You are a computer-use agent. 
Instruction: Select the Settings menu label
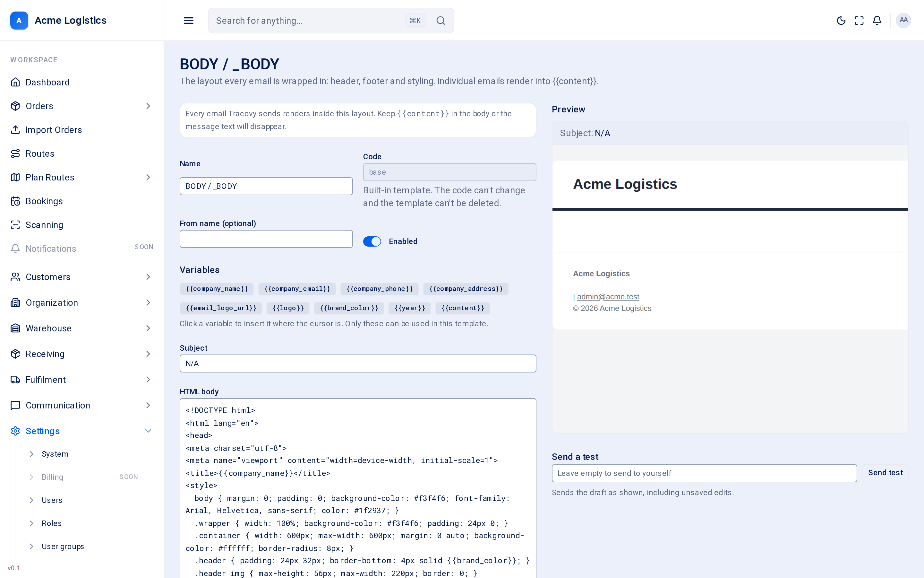coord(43,431)
